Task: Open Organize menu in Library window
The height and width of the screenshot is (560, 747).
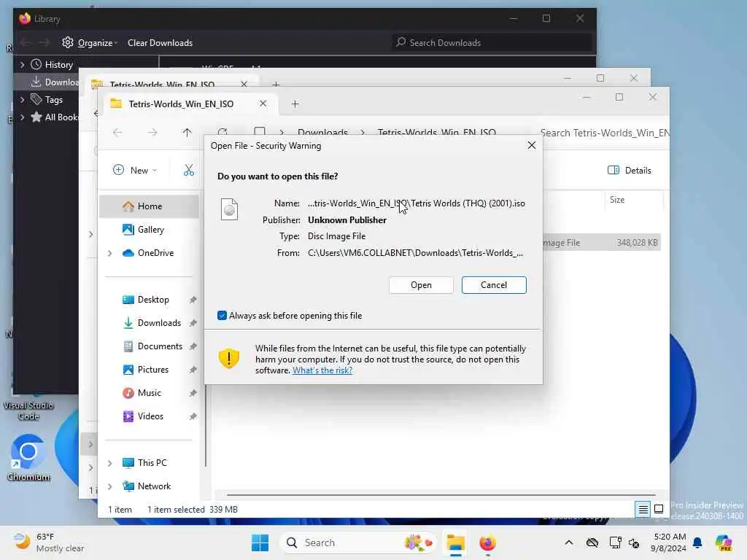Action: 90,43
